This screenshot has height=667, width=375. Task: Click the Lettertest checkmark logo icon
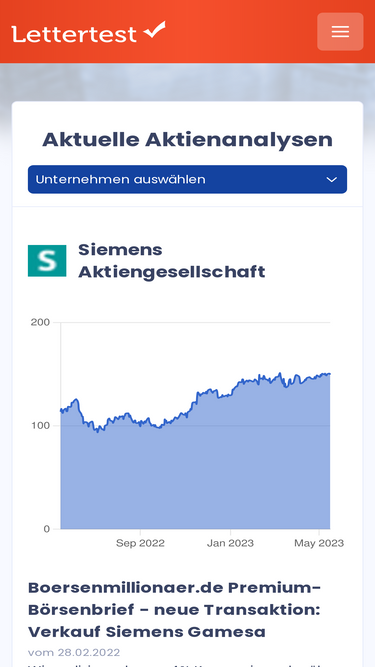click(154, 30)
